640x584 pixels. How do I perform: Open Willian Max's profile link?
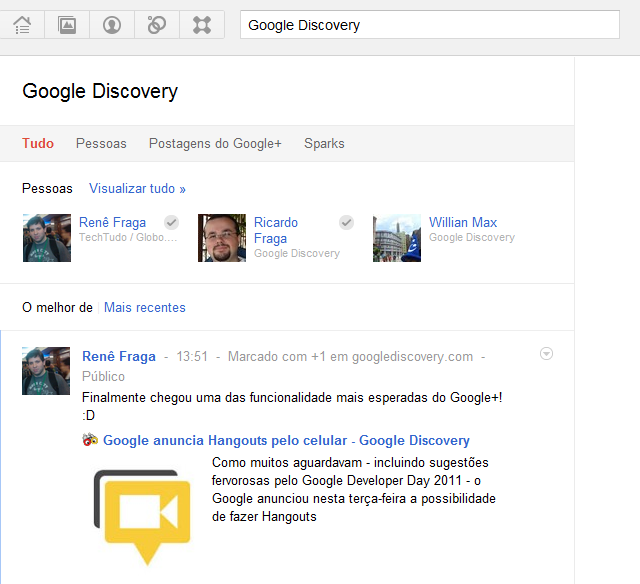463,222
